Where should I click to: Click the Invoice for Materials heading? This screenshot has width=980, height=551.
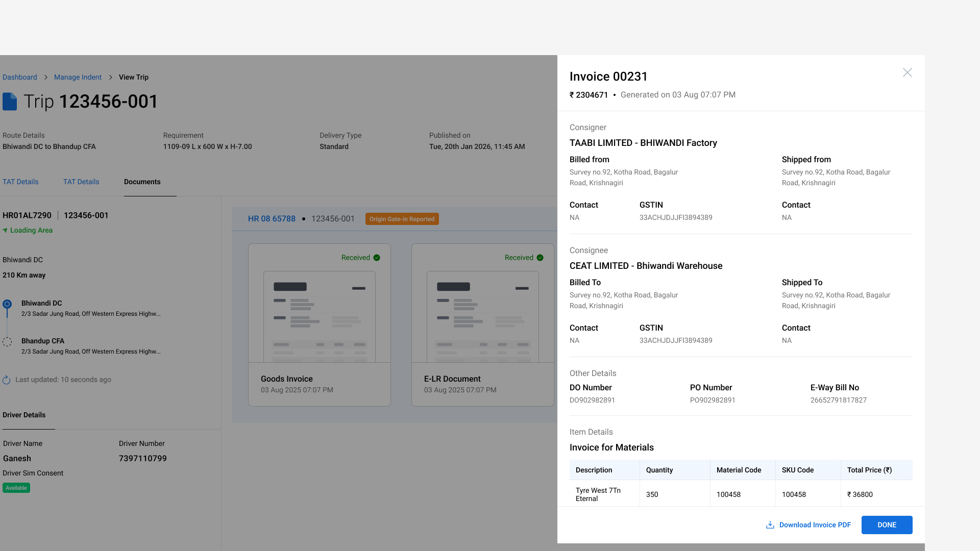tap(611, 448)
